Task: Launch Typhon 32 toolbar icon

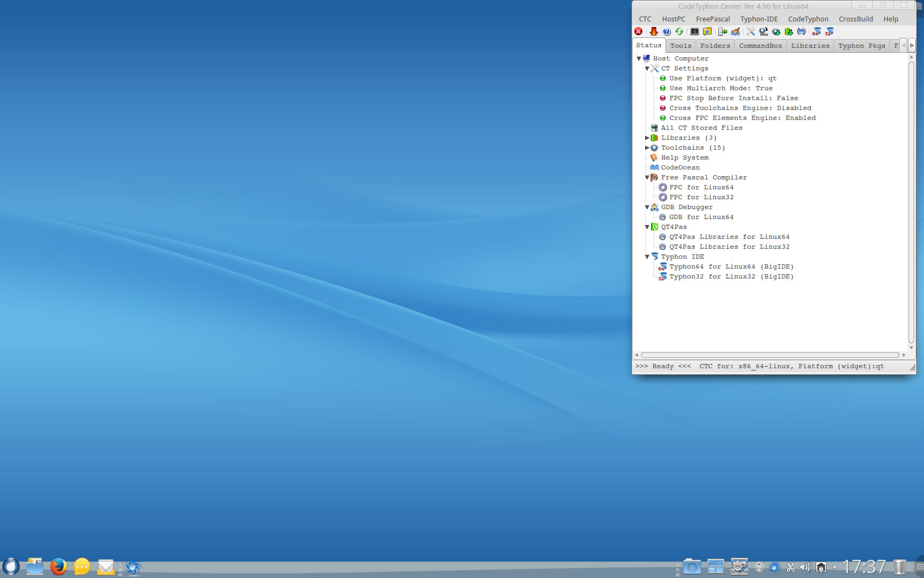Action: (x=829, y=31)
